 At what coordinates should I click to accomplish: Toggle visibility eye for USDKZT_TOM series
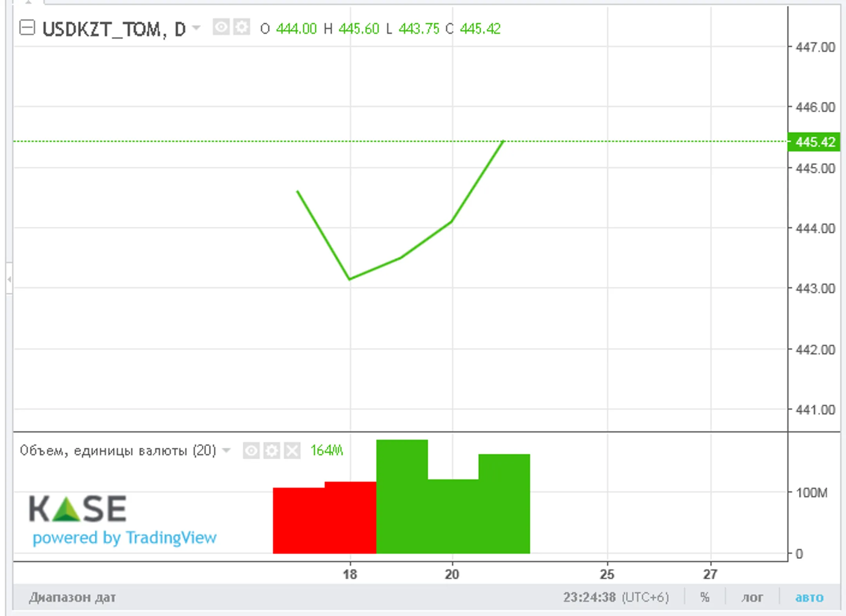[221, 27]
